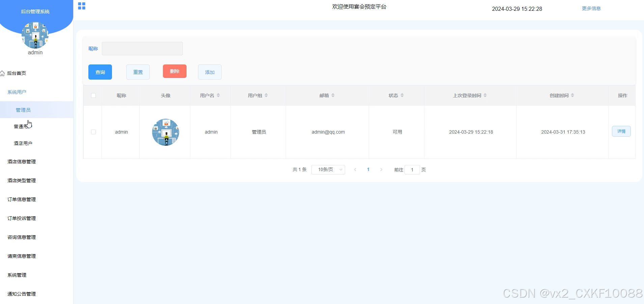Click the admin username under sidebar avatar
644x304 pixels.
pos(35,53)
